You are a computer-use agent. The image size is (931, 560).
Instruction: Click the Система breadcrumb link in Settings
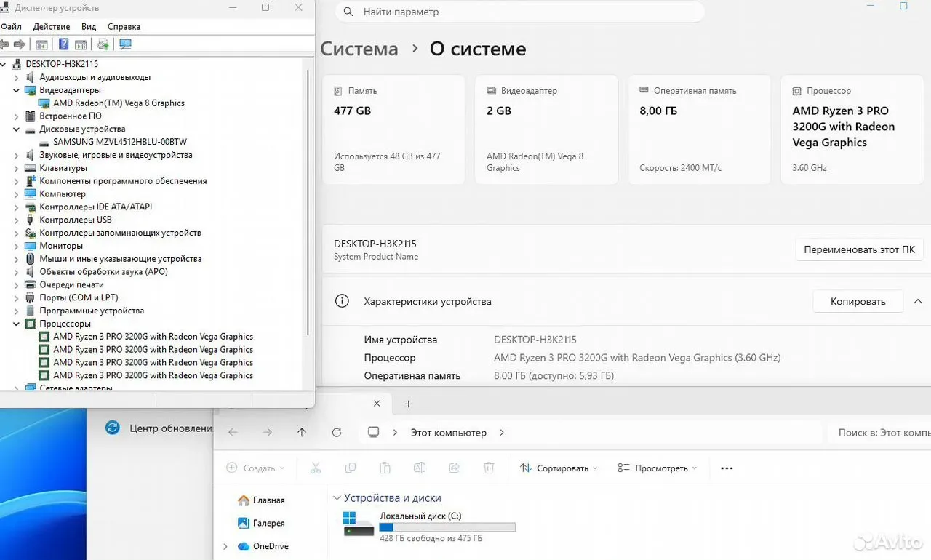click(359, 49)
